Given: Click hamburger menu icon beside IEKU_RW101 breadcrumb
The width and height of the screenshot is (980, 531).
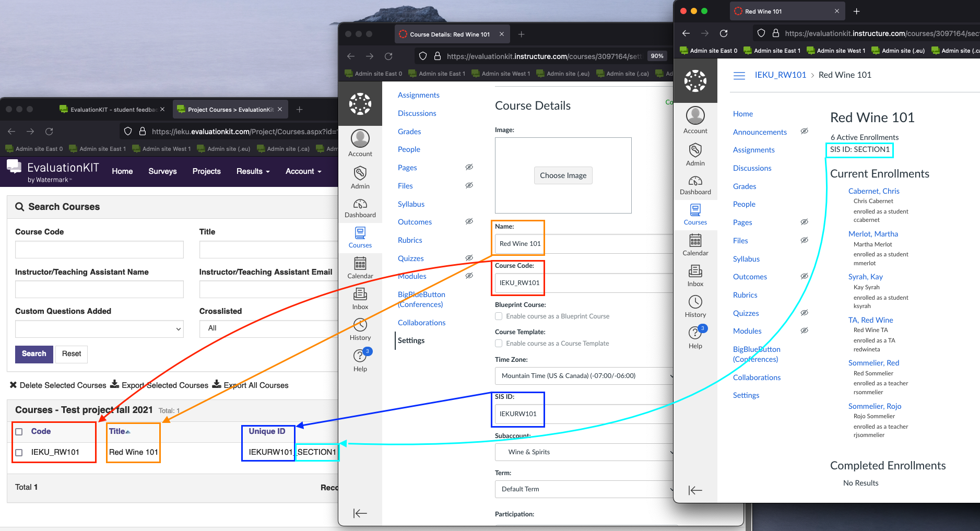Looking at the screenshot, I should pyautogui.click(x=739, y=75).
